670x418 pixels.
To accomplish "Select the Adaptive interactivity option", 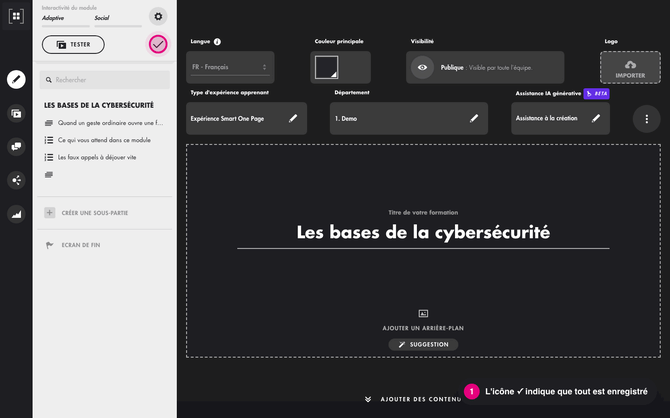I will pos(65,20).
